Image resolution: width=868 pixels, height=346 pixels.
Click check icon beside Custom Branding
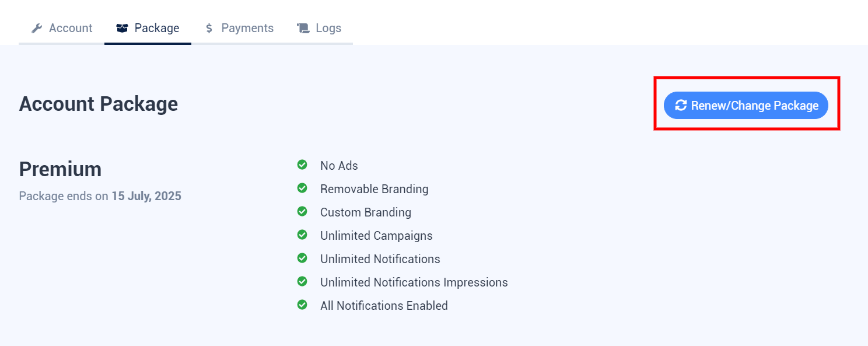302,212
